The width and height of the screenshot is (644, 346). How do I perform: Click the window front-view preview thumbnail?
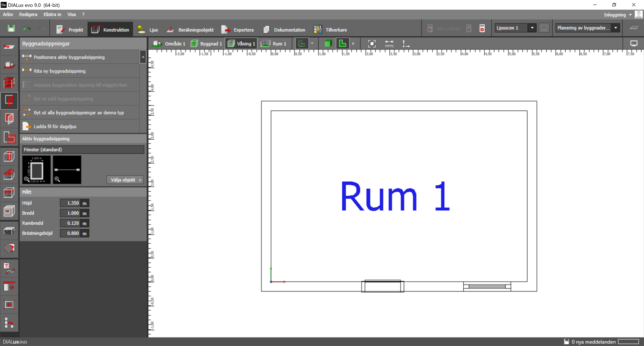click(x=36, y=170)
